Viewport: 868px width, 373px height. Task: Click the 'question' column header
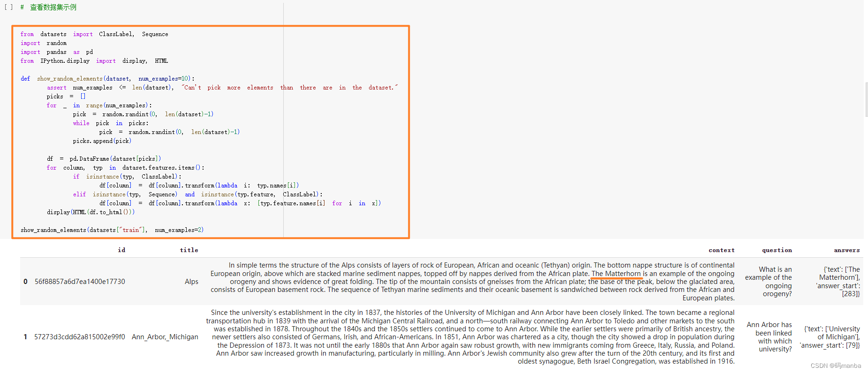[777, 250]
